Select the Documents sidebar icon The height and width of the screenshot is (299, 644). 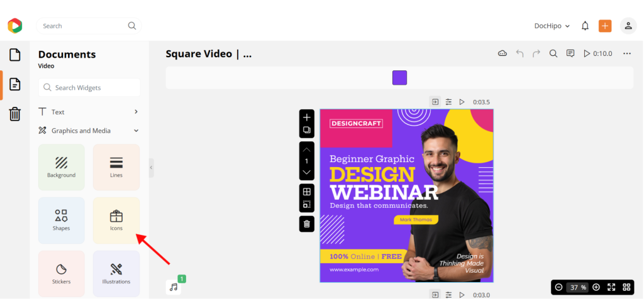pyautogui.click(x=15, y=85)
